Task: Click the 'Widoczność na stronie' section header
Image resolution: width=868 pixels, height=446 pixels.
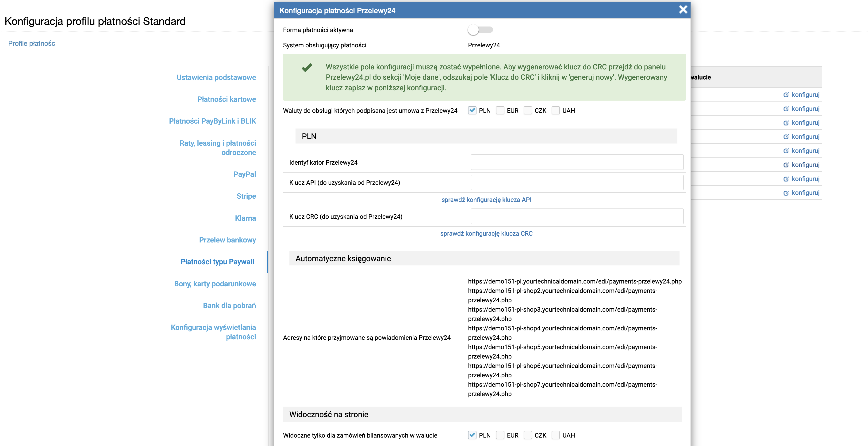Action: click(482, 414)
